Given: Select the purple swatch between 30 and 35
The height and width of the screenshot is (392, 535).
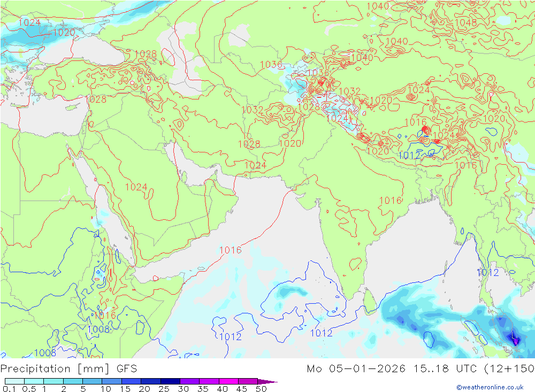Looking at the screenshot, I should pos(190,381).
